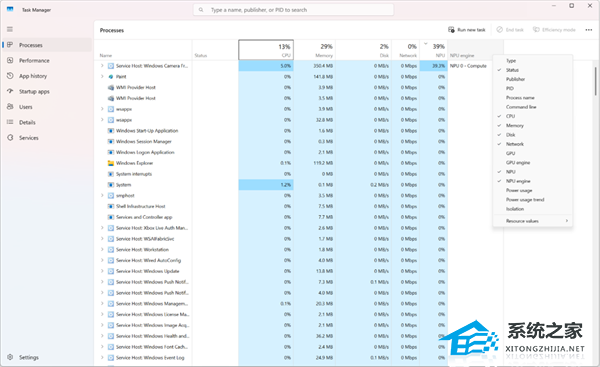Click the Services and Controller app icon

click(x=111, y=217)
